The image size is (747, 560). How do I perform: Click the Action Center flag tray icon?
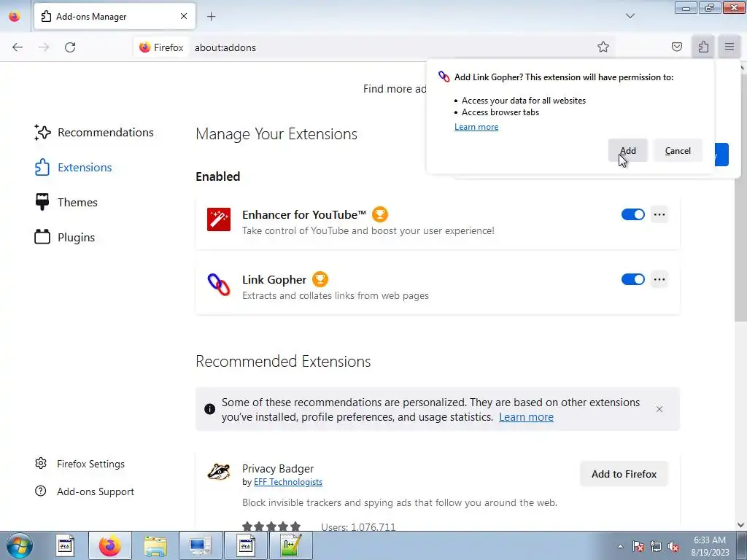pos(638,546)
